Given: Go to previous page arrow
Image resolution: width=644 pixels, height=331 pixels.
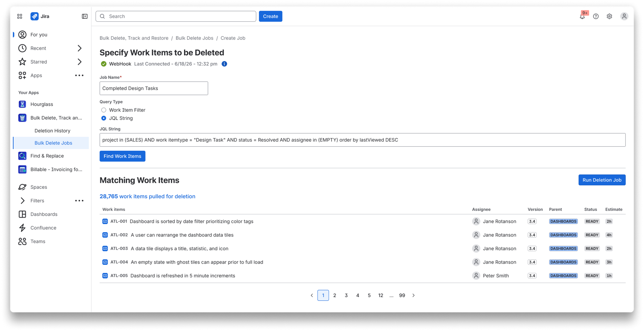Looking at the screenshot, I should coord(312,295).
